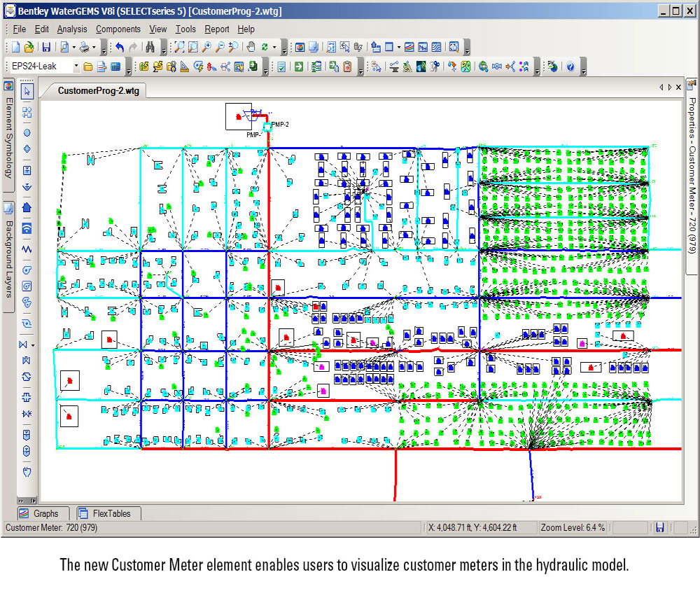Open the Graphs tab at the bottom
The image size is (700, 605).
(43, 513)
